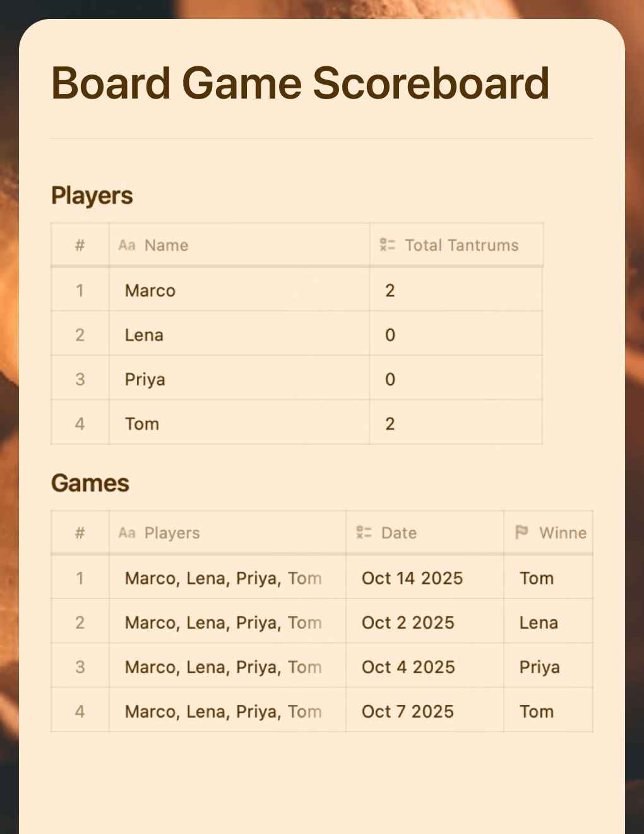
Task: Select the Players section heading
Action: pyautogui.click(x=92, y=196)
